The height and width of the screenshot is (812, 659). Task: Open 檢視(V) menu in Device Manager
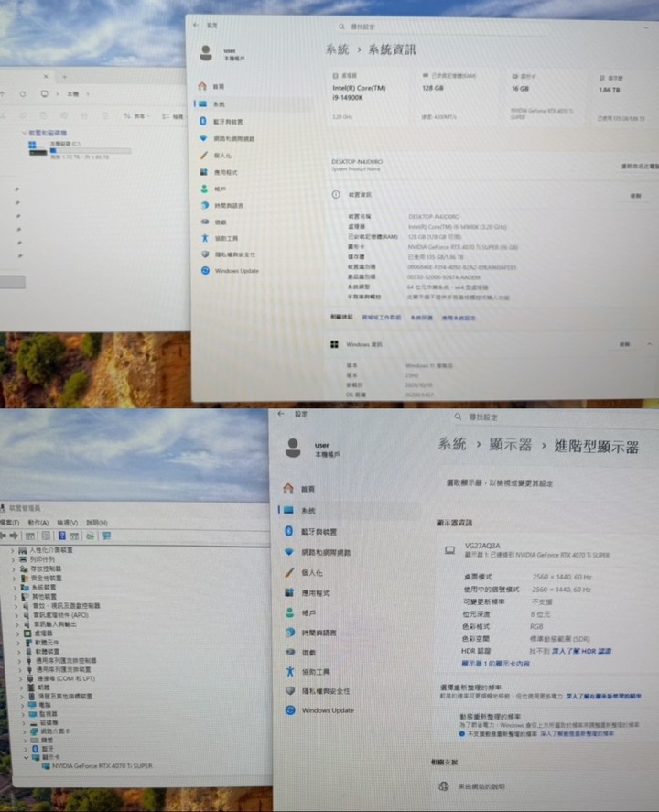click(x=68, y=523)
